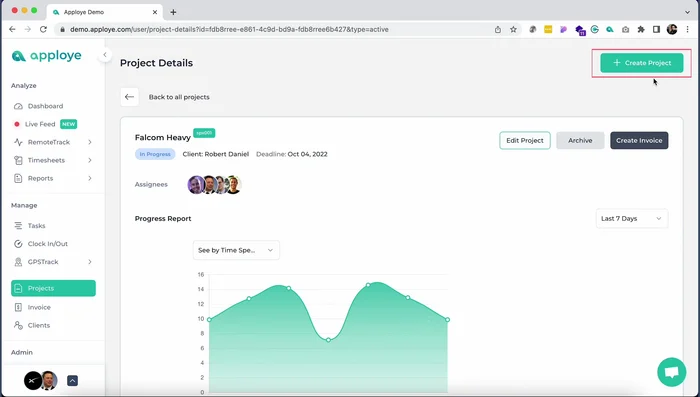Open the Last 7 Days dropdown
700x397 pixels.
coord(632,218)
